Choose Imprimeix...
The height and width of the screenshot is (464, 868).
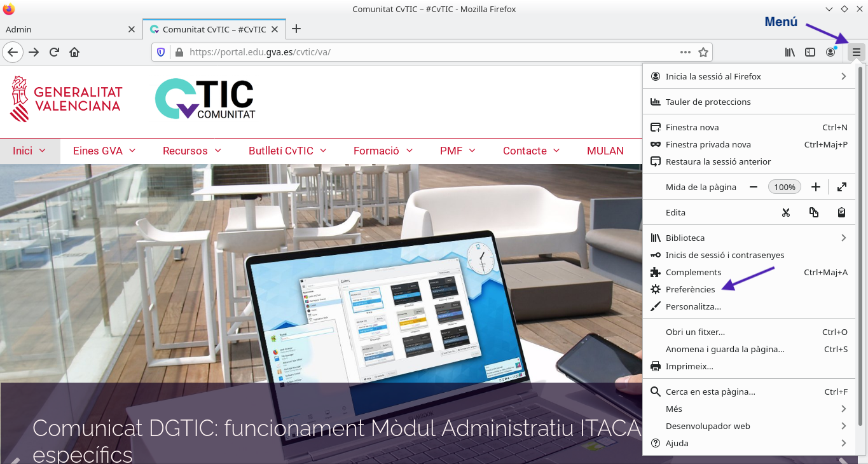(x=749, y=366)
